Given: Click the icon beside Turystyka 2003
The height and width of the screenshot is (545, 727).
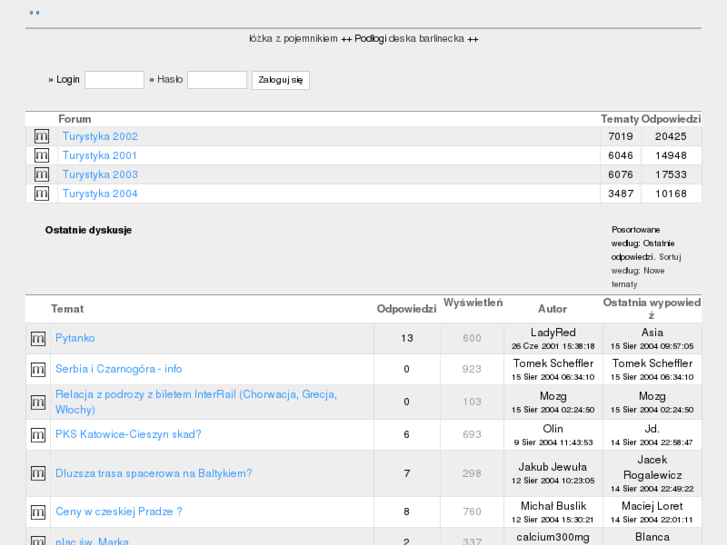Looking at the screenshot, I should pos(41,174).
